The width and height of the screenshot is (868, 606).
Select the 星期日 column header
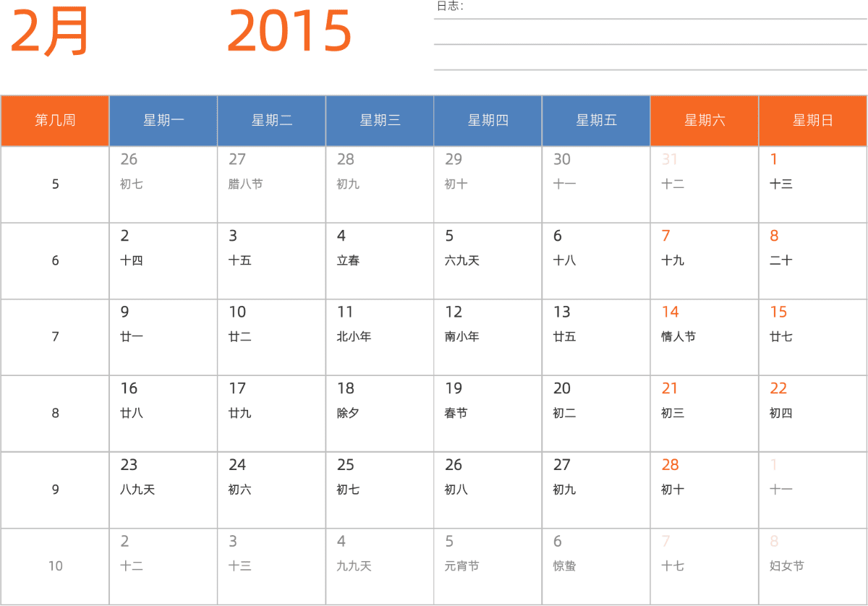[813, 121]
